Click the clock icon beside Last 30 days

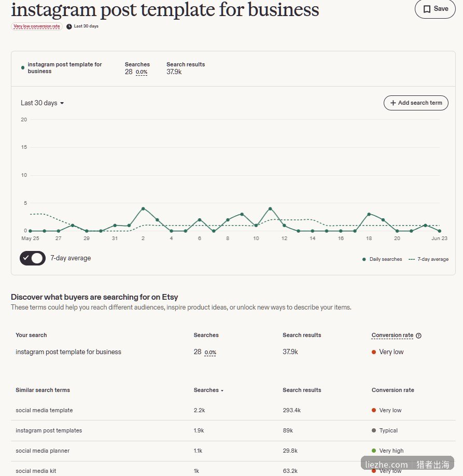tap(69, 26)
